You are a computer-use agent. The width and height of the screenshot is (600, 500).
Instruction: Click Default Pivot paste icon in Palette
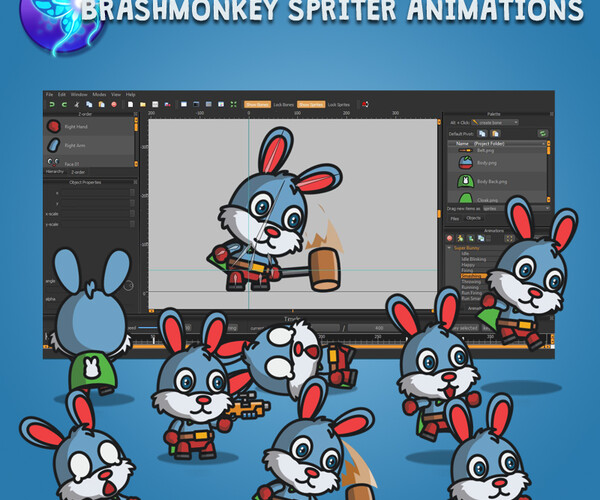(x=495, y=134)
